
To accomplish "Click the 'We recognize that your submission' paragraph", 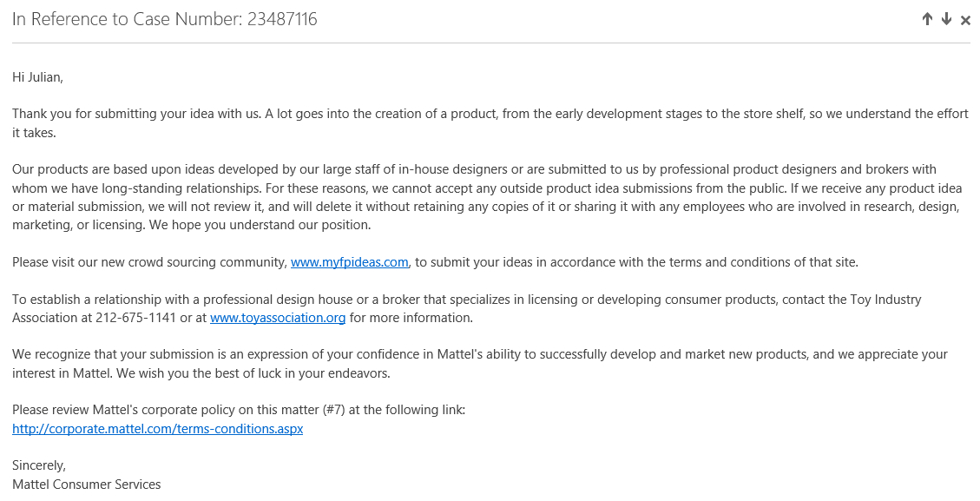I will [x=480, y=364].
